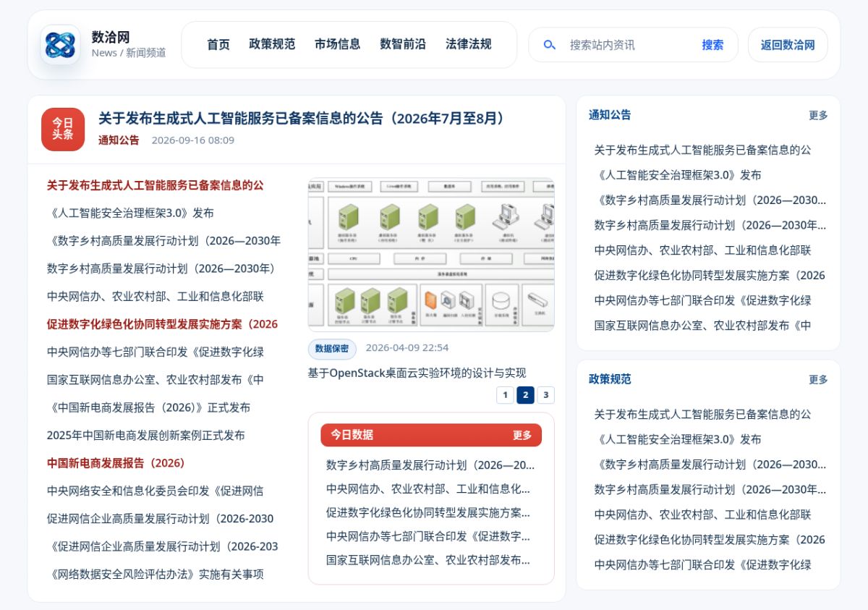
Task: Click carousel date 2026-04-09 22:54
Action: (x=407, y=348)
